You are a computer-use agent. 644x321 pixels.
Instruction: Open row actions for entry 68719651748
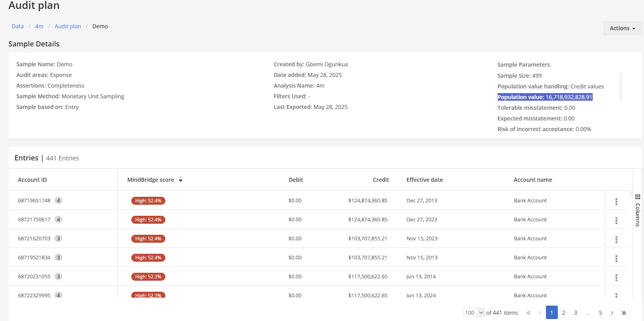[616, 202]
